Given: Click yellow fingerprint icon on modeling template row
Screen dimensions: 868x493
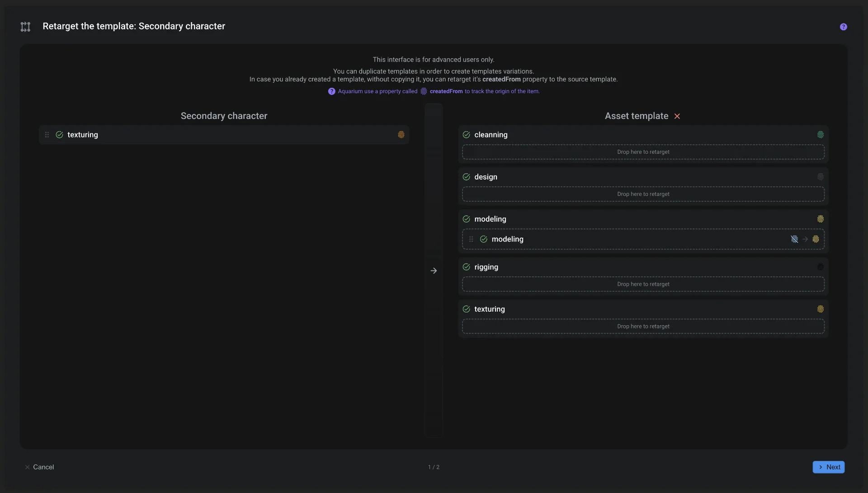Looking at the screenshot, I should (x=820, y=219).
